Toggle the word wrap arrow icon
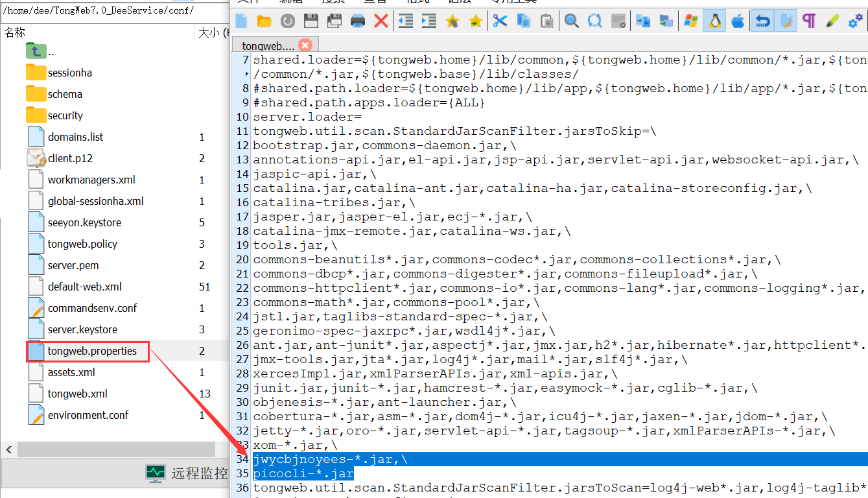The image size is (868, 498). pos(763,21)
